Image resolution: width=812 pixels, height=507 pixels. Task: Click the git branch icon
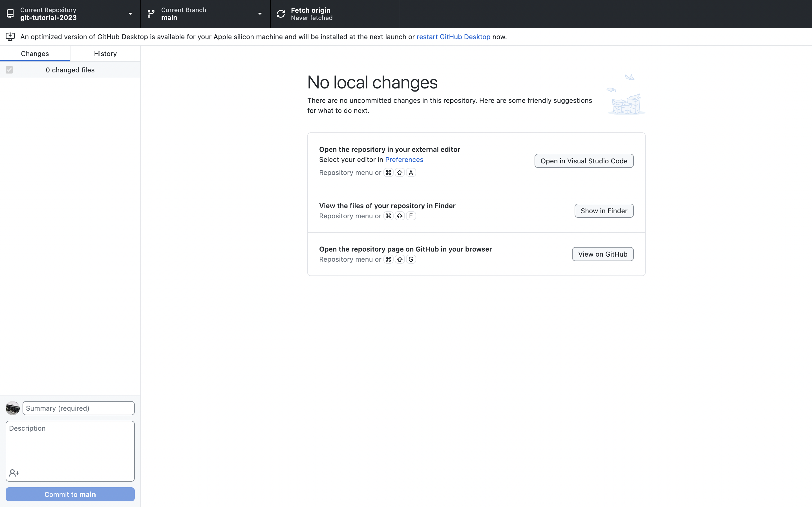pyautogui.click(x=151, y=14)
